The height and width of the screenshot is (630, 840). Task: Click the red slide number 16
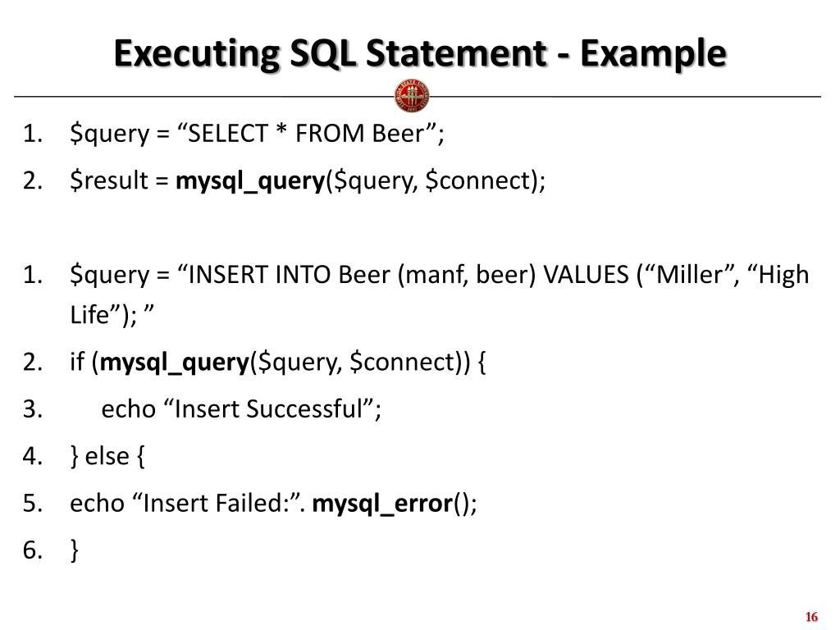point(811,617)
